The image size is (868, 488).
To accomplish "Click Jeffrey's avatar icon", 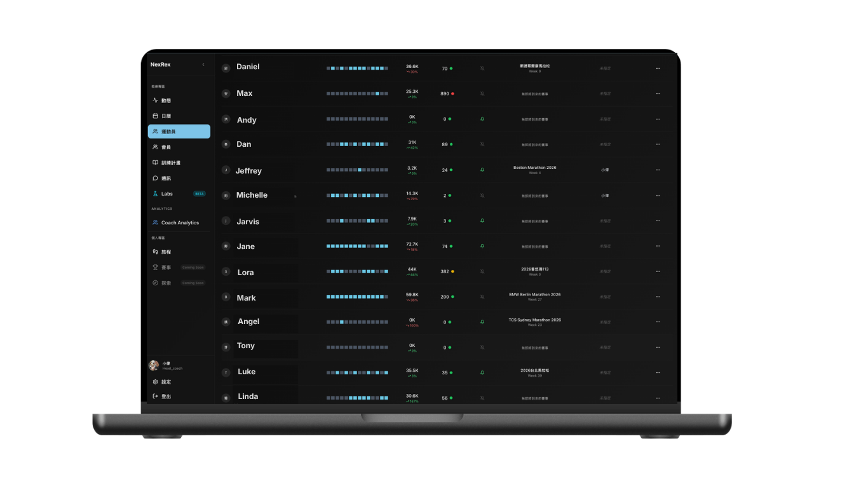I will click(x=226, y=170).
